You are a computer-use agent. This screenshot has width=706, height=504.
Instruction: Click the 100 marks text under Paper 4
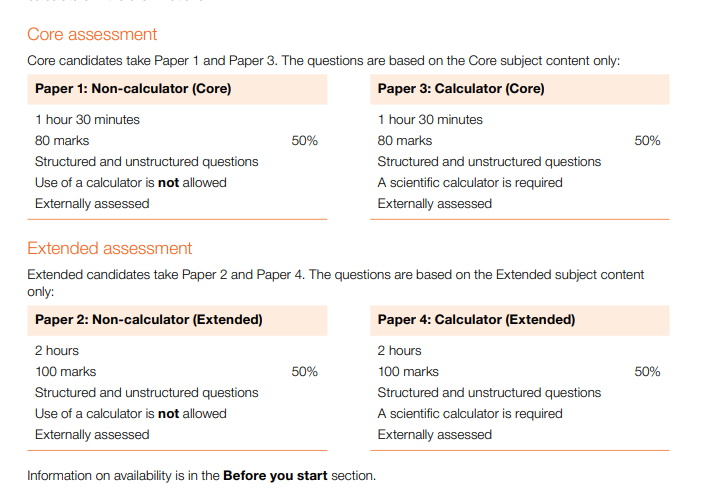[408, 372]
